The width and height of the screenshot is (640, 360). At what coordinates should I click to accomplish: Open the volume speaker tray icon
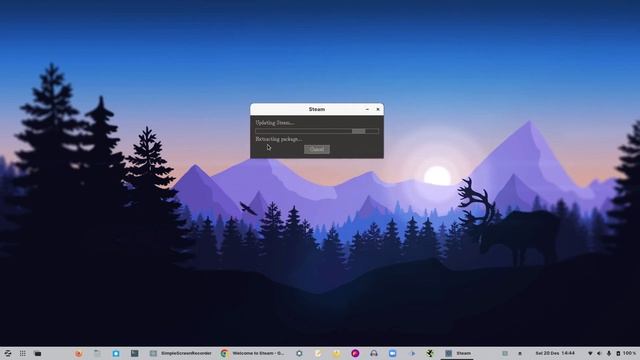[599, 353]
